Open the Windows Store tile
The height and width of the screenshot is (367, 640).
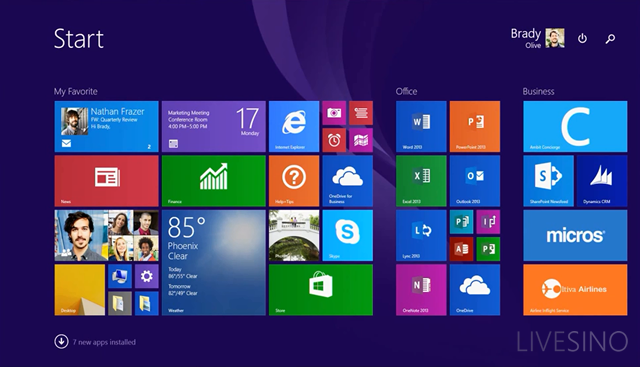click(x=321, y=290)
